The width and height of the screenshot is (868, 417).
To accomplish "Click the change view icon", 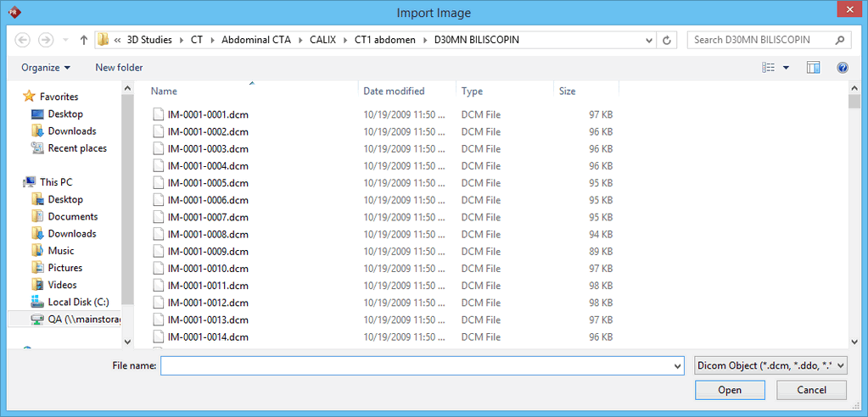I will 769,68.
